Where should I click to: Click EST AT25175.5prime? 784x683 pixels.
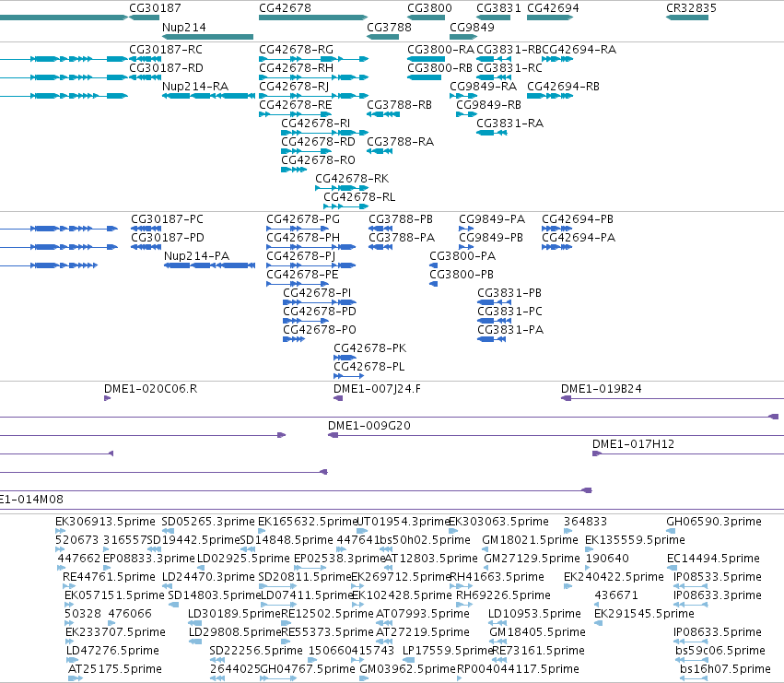[x=115, y=669]
